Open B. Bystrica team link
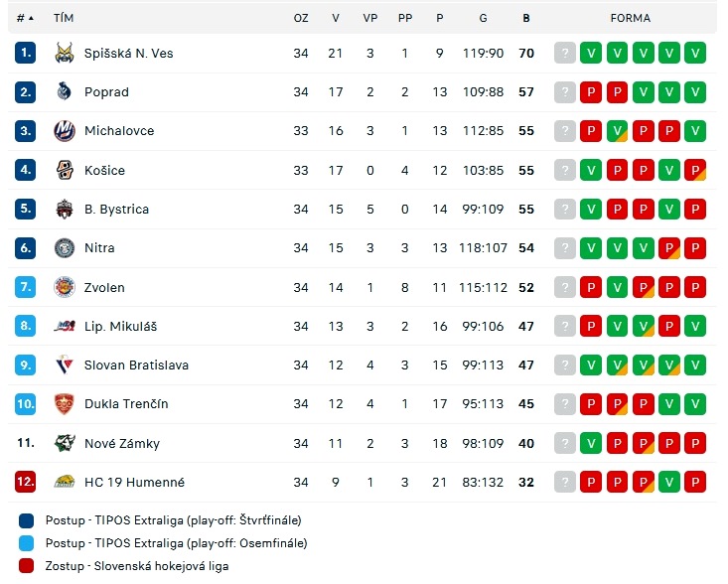 click(116, 210)
